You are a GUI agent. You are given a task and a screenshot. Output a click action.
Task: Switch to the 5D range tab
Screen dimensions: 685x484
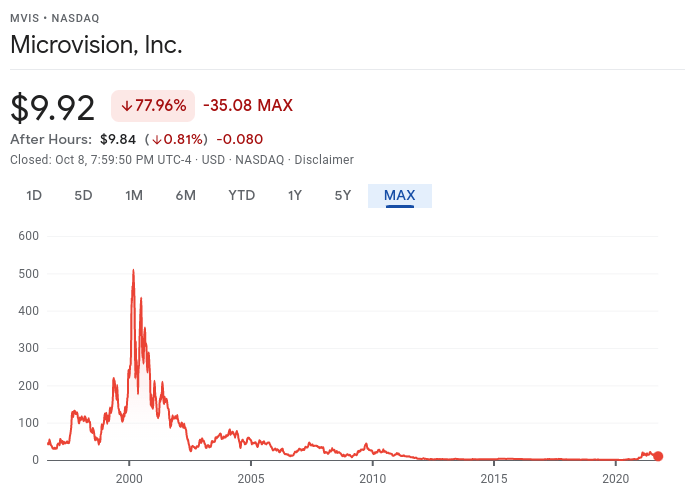[x=83, y=195]
